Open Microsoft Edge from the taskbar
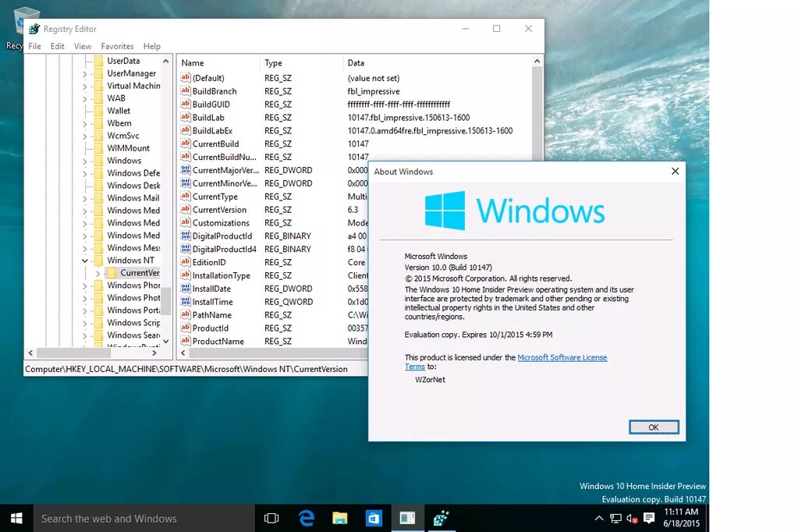Image resolution: width=798 pixels, height=532 pixels. coord(306,518)
